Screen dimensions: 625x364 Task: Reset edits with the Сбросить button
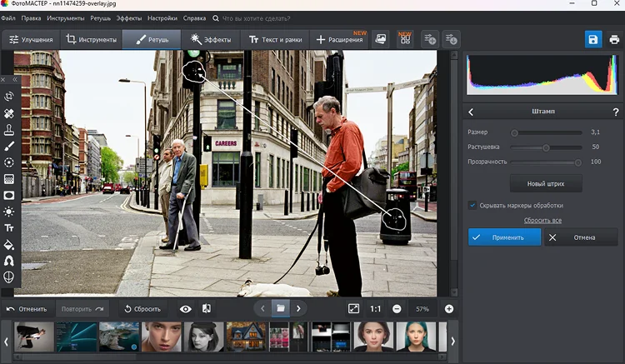click(x=142, y=309)
